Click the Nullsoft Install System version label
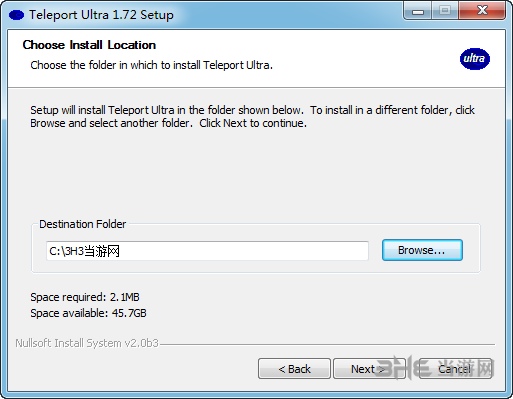The width and height of the screenshot is (513, 399). [x=87, y=343]
